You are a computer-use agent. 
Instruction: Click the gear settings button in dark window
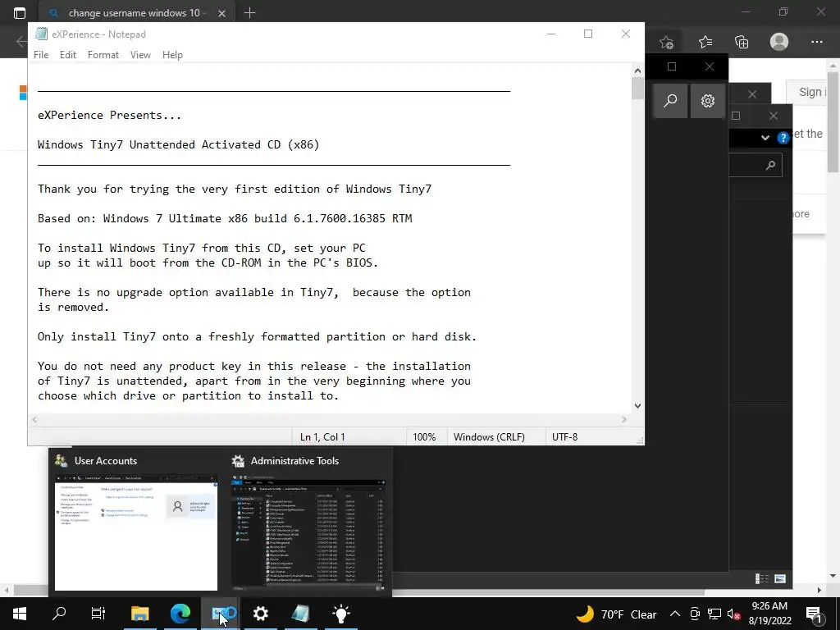[708, 100]
